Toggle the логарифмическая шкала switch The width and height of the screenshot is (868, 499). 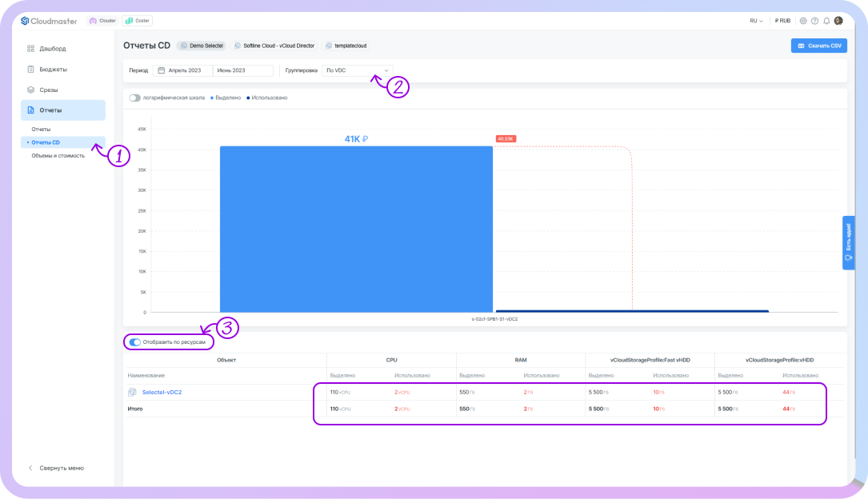pos(134,98)
